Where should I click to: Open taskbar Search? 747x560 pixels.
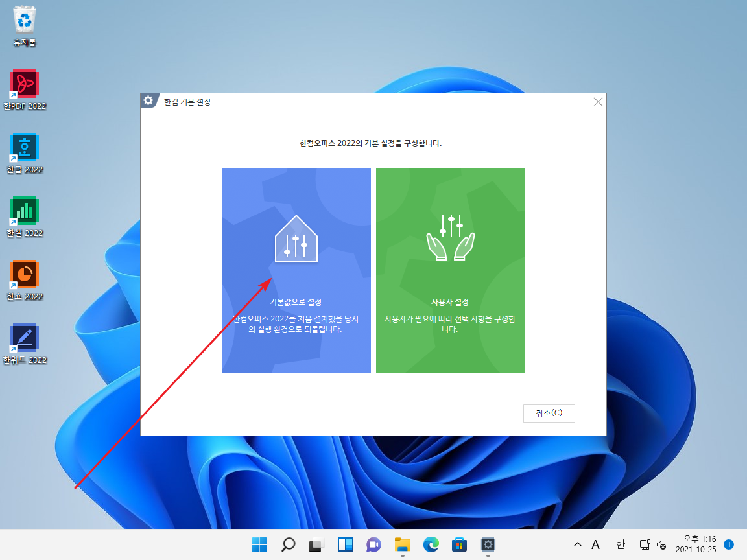(288, 544)
